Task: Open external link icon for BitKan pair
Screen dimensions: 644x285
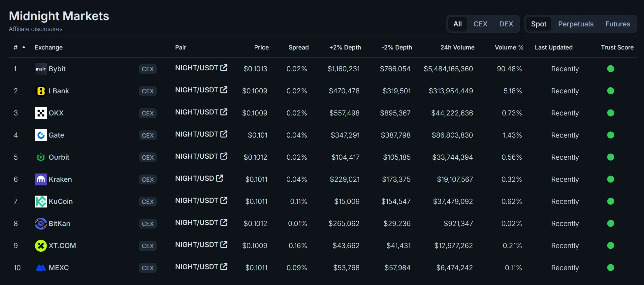Action: click(x=224, y=222)
